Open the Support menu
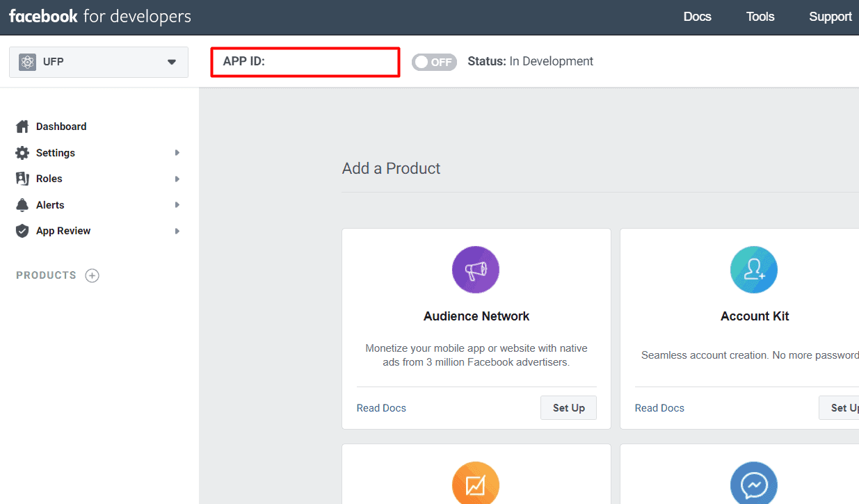The height and width of the screenshot is (504, 859). point(830,17)
